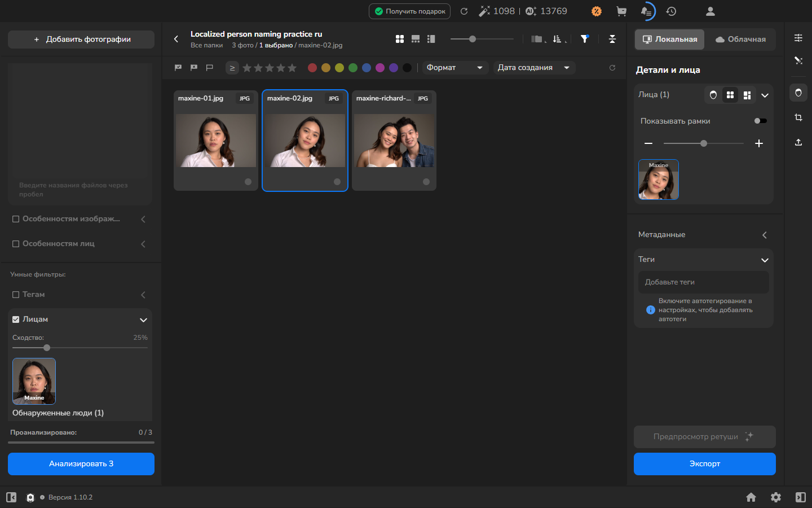
Task: Select the maxine-richard thumbnail
Action: (394, 141)
